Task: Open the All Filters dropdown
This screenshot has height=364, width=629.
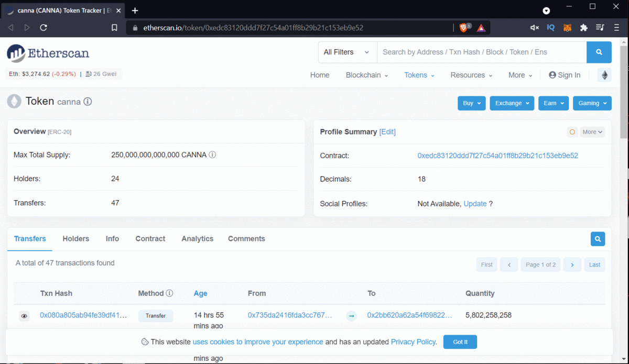Action: [x=347, y=52]
